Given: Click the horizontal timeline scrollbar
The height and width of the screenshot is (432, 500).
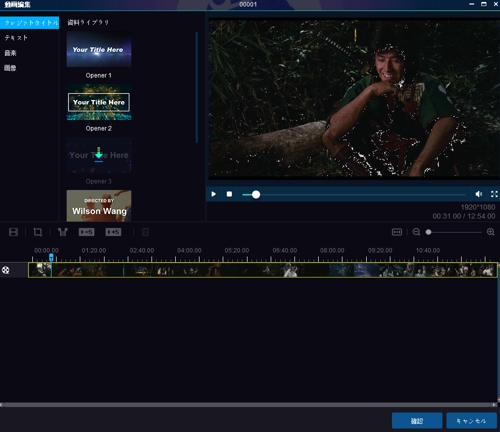Looking at the screenshot, I should pyautogui.click(x=248, y=405).
